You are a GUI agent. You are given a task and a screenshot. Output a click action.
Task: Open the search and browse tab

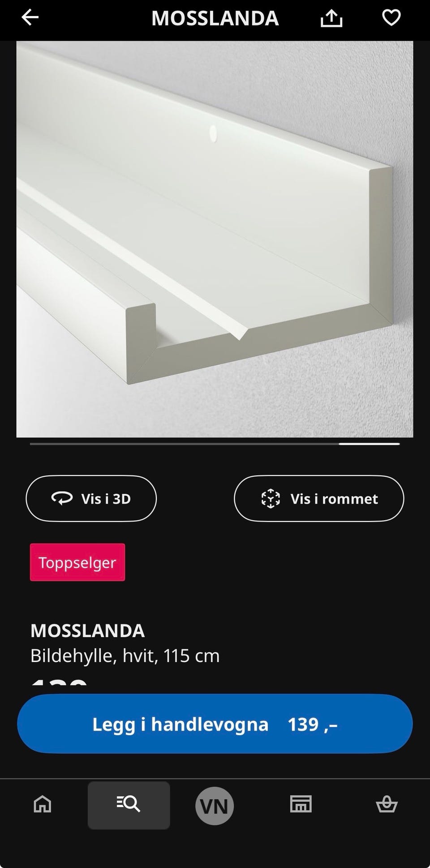coord(129,804)
